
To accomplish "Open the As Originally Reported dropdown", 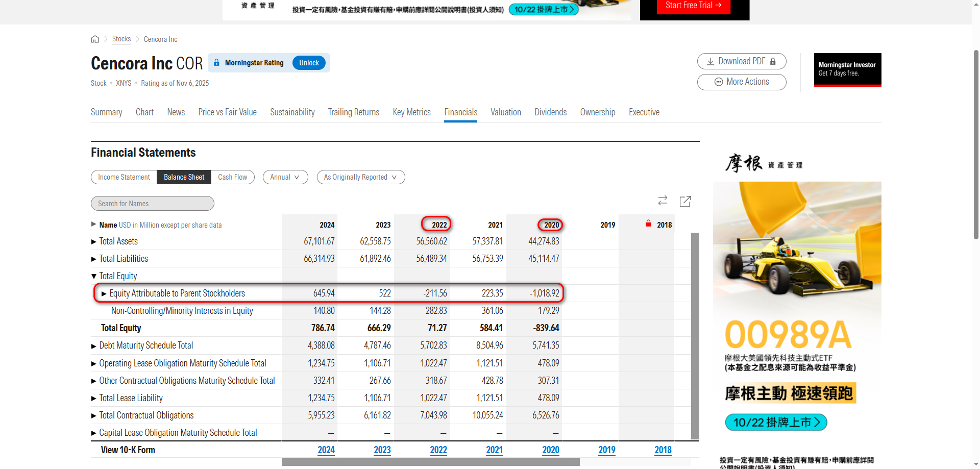I will click(360, 177).
